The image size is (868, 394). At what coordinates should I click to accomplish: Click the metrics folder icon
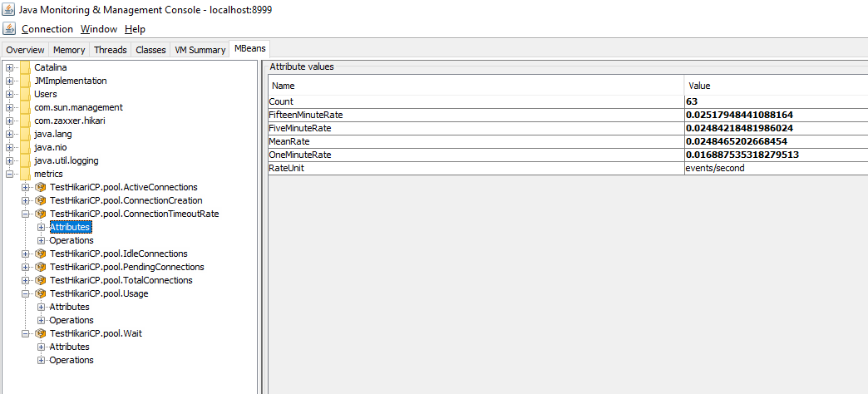coord(26,174)
